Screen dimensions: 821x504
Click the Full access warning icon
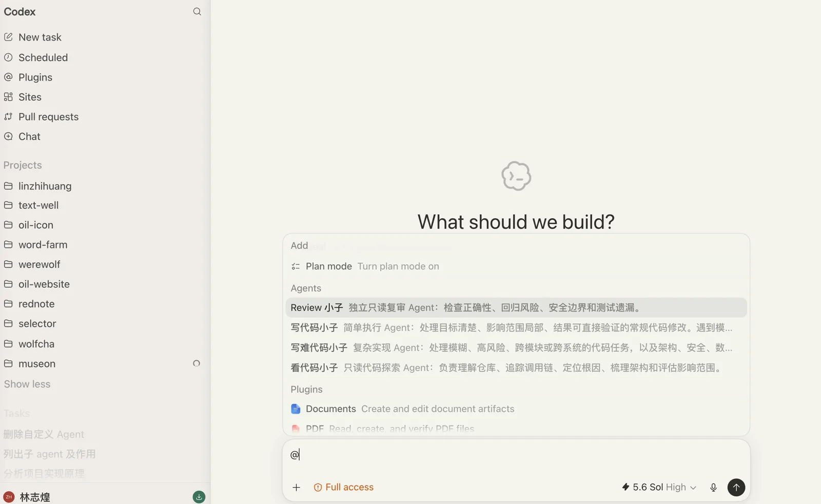[x=318, y=488]
